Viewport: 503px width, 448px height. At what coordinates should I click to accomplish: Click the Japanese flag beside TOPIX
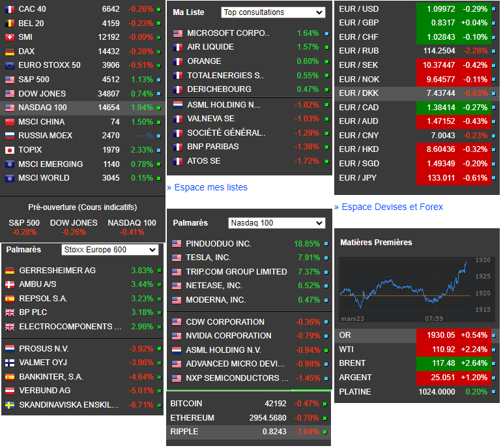point(10,150)
